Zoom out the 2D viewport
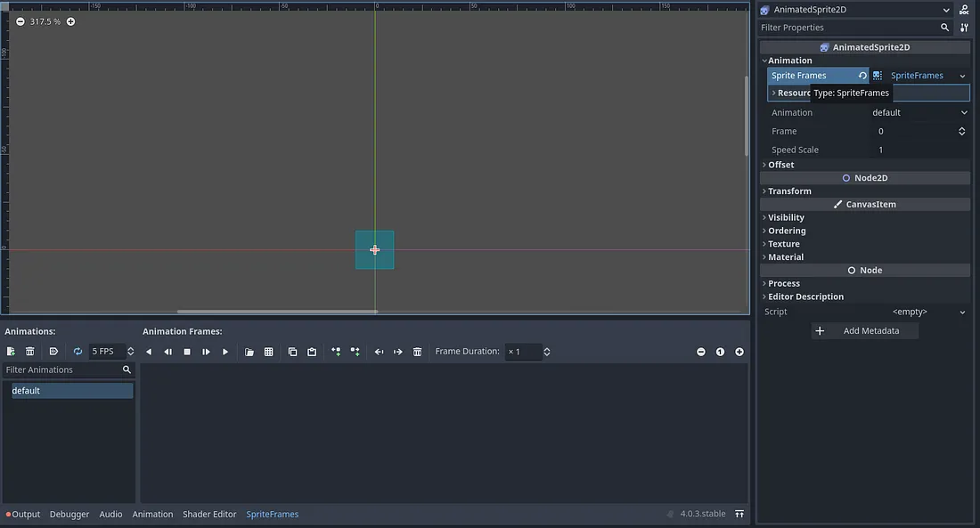 pos(20,21)
